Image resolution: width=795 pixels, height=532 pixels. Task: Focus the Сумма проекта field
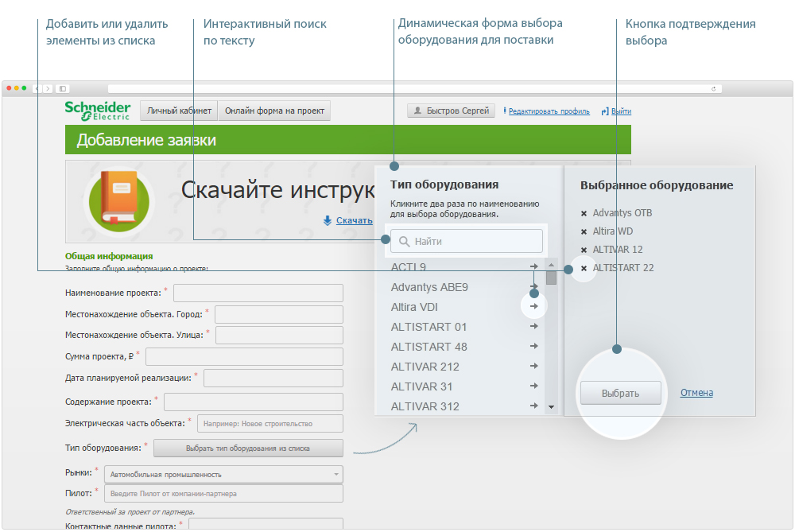point(244,356)
